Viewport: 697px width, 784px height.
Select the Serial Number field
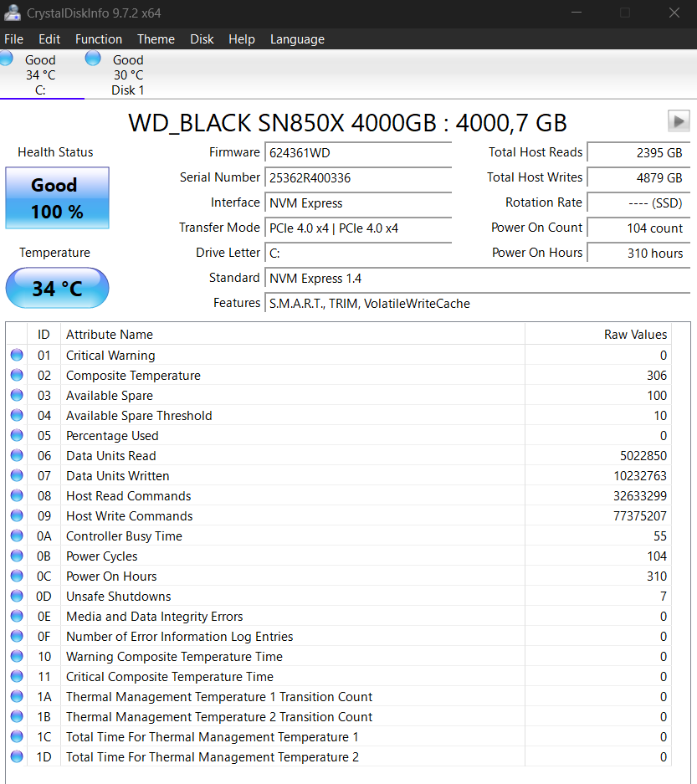pyautogui.click(x=358, y=177)
